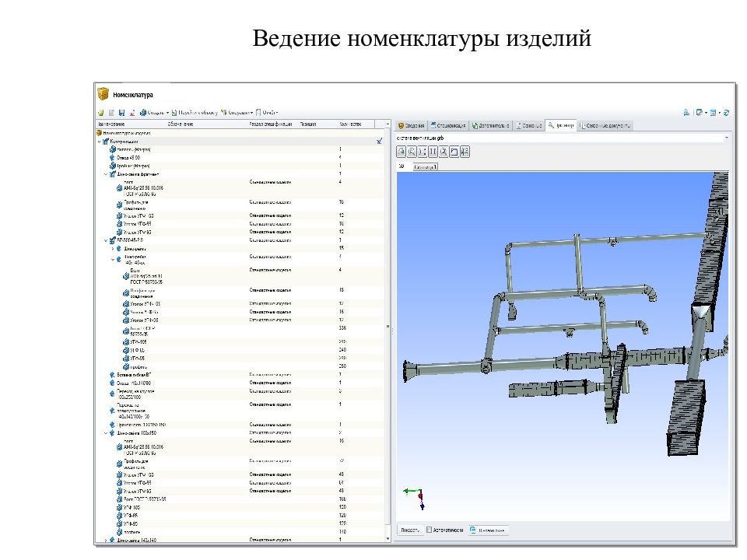The width and height of the screenshot is (747, 560).
Task: Select the УТФ-105 row with quantity 240
Action: (x=240, y=342)
